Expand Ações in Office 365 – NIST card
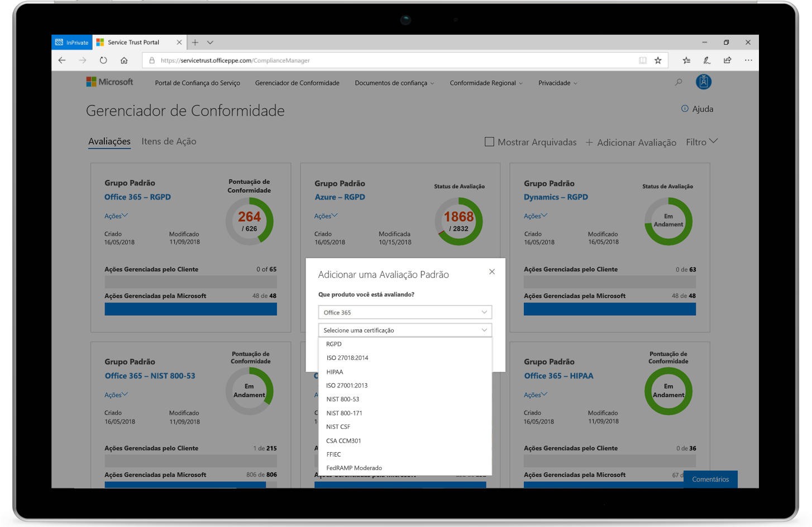812x527 pixels. pos(116,395)
